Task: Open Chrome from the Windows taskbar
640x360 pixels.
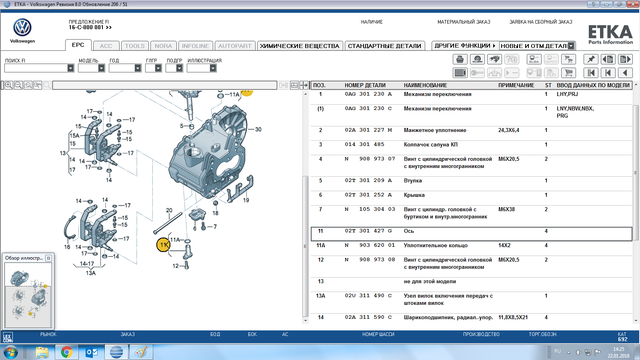Action: click(67, 352)
